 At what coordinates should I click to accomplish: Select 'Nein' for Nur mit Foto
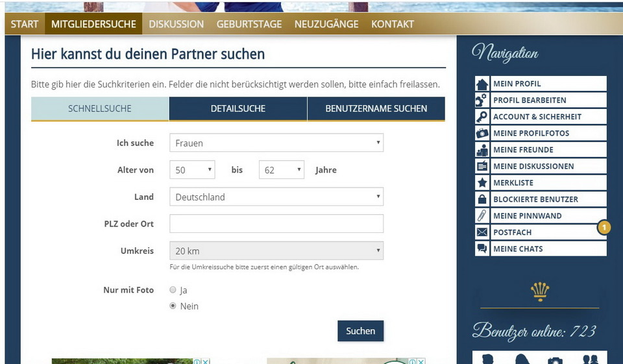point(173,306)
